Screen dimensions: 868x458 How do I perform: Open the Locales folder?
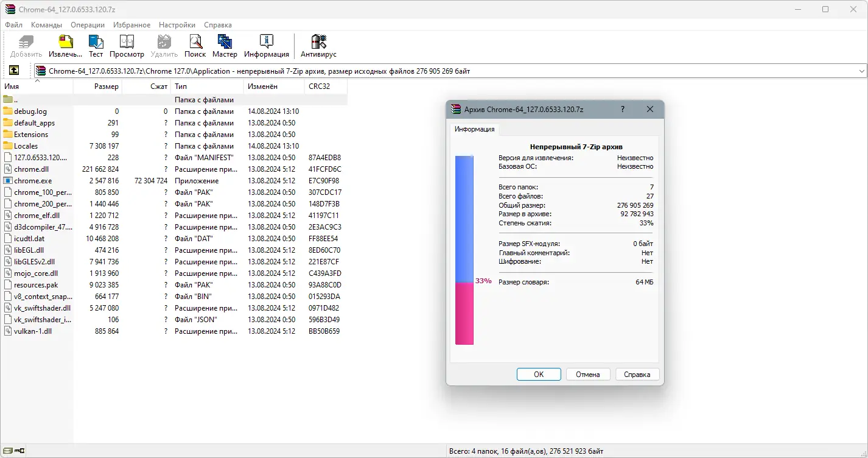coord(29,146)
